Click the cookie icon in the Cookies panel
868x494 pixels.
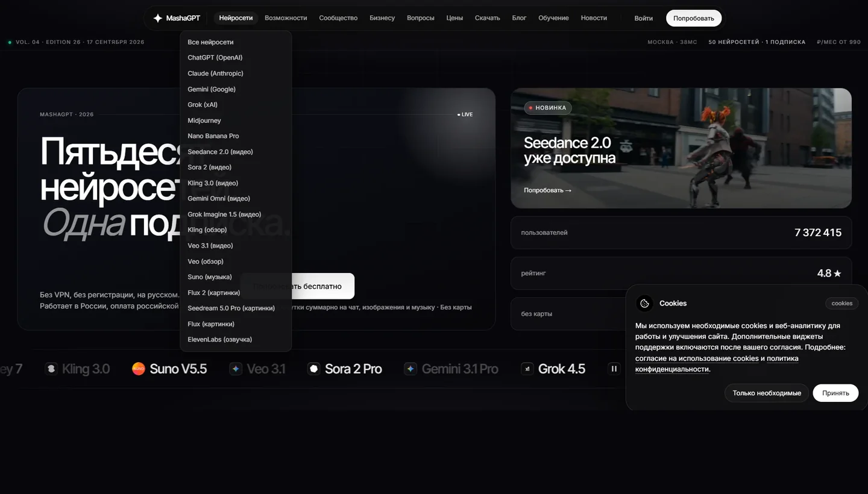[644, 304]
